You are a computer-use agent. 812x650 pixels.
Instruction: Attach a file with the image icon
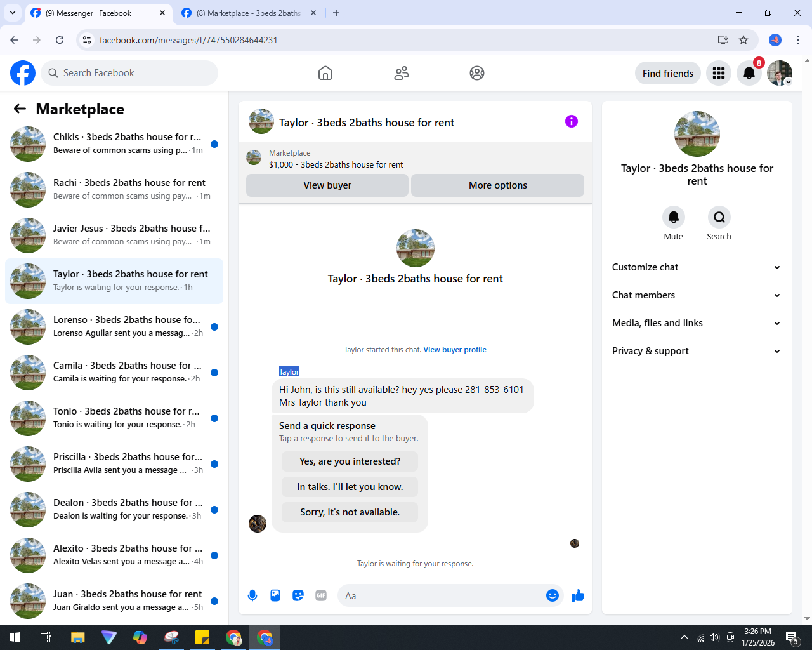click(x=275, y=595)
